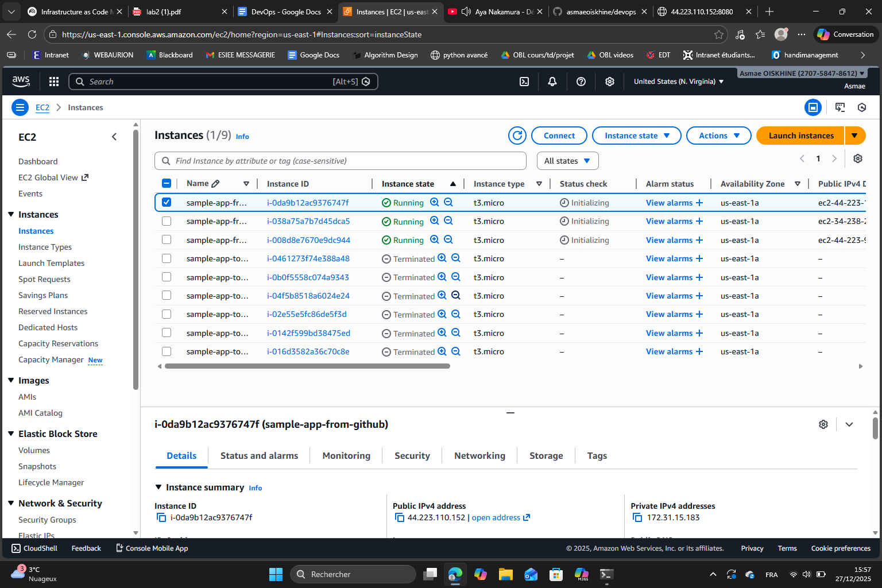
Task: Copy Instance ID i-0da9b12ac9376747f using copy icon
Action: pos(161,517)
